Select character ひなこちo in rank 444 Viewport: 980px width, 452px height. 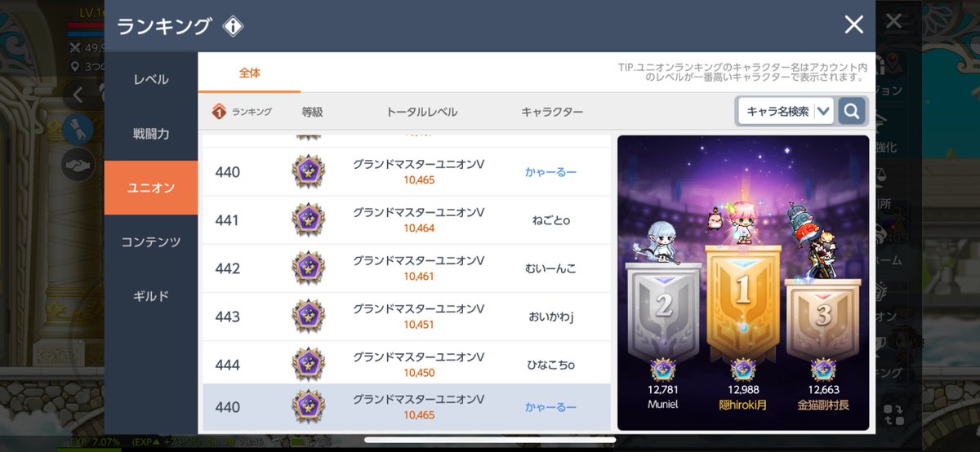click(x=551, y=365)
